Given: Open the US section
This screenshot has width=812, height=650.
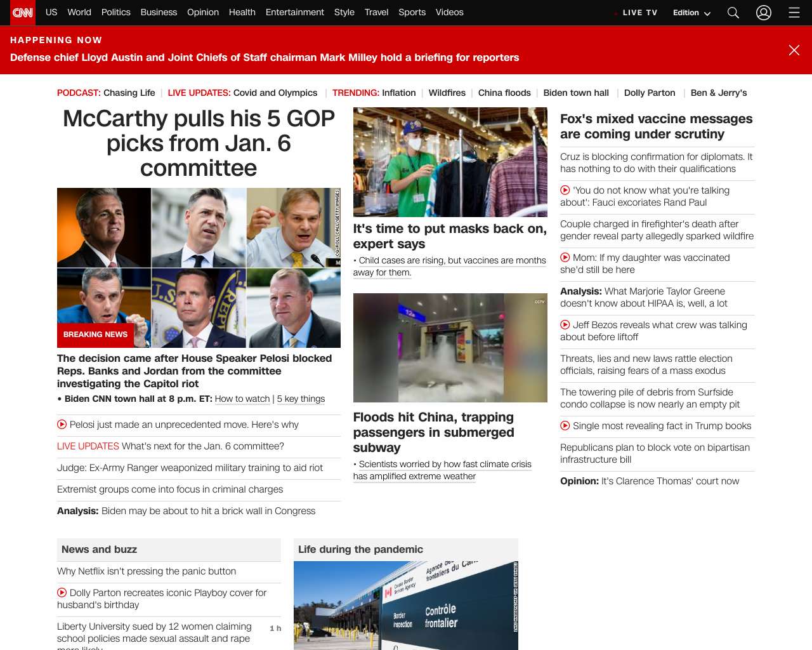Looking at the screenshot, I should pyautogui.click(x=51, y=12).
